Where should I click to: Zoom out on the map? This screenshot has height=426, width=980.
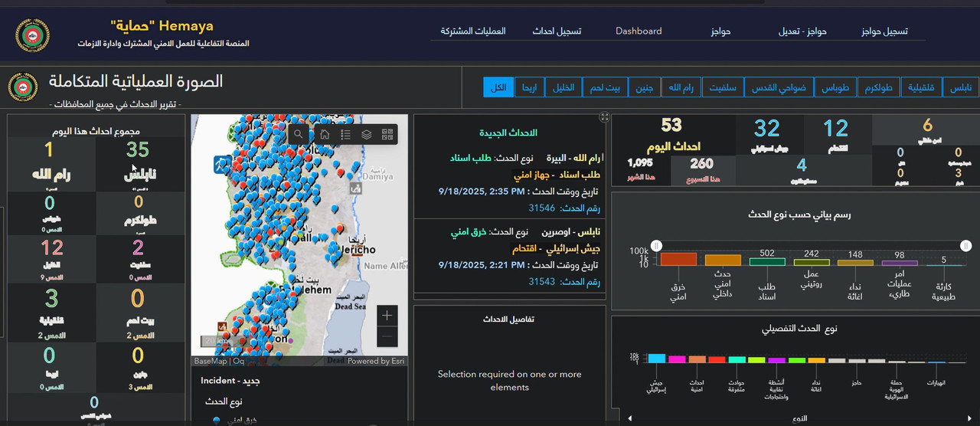click(x=387, y=337)
